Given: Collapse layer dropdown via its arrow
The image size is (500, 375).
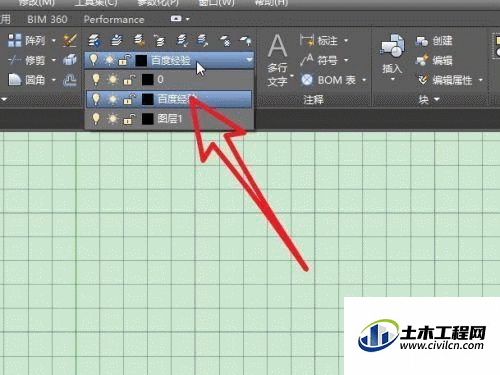Looking at the screenshot, I should (249, 60).
